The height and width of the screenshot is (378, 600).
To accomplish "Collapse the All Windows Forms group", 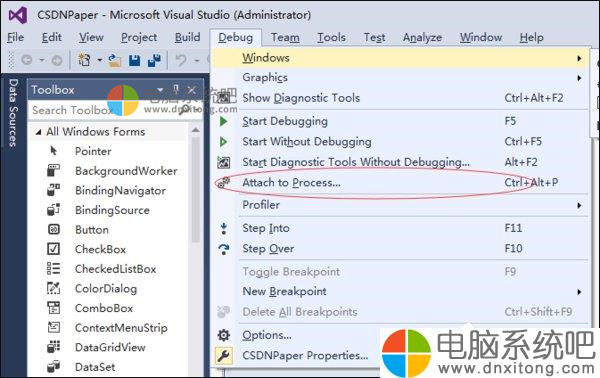I will 38,132.
